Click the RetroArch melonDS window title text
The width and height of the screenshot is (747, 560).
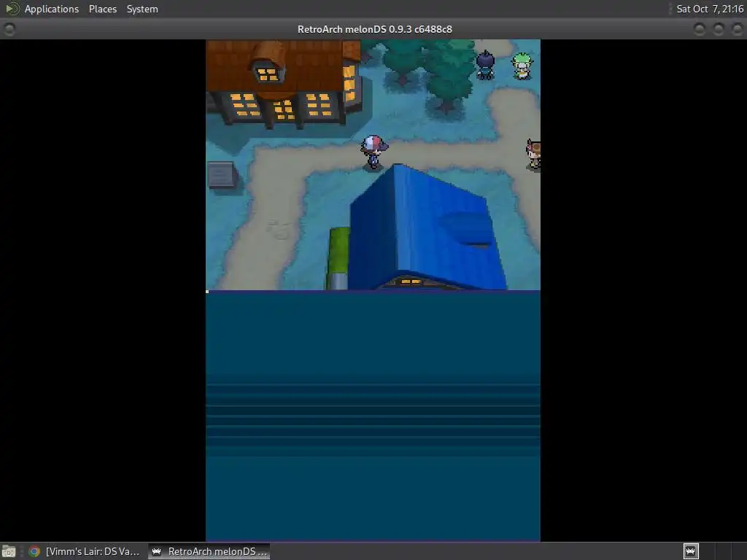click(374, 29)
